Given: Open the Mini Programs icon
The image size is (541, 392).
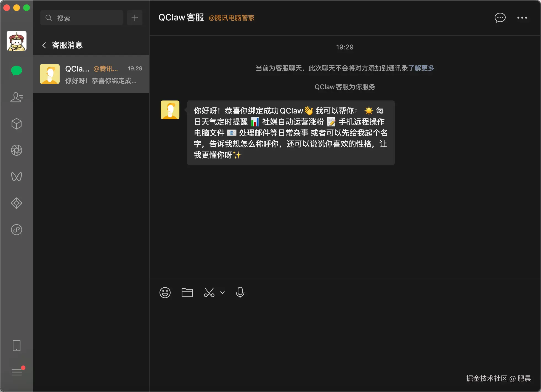Looking at the screenshot, I should [x=16, y=230].
